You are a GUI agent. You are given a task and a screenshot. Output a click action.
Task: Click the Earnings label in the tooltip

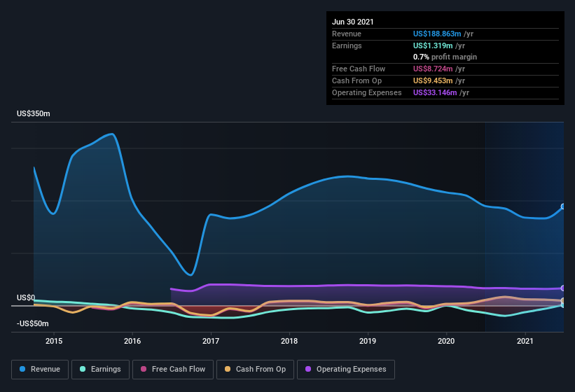347,45
